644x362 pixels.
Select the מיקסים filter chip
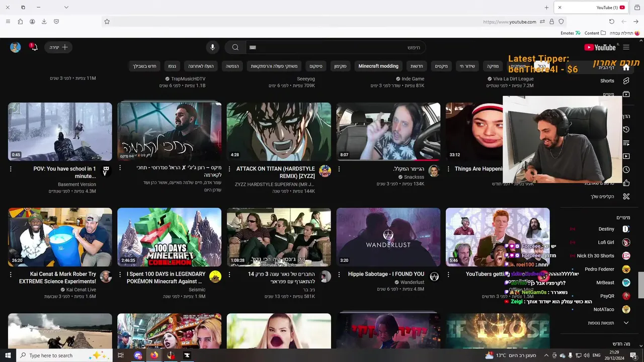click(442, 66)
